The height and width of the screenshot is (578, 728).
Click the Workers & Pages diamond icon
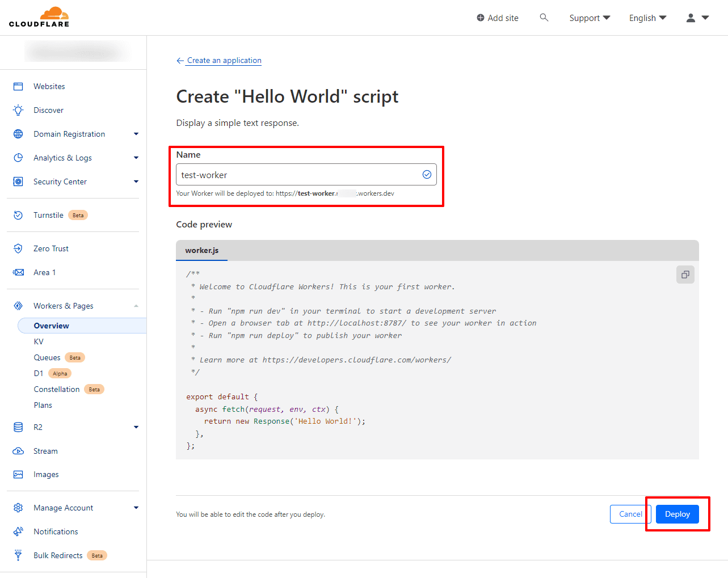(18, 306)
